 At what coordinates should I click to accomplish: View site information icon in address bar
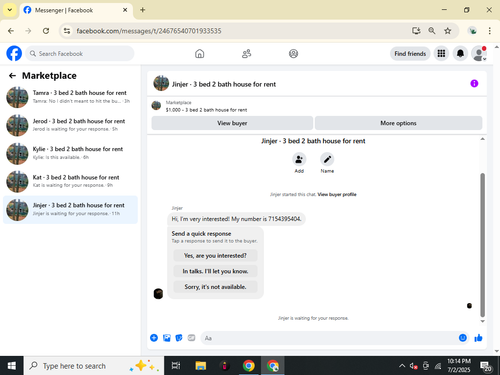click(67, 31)
